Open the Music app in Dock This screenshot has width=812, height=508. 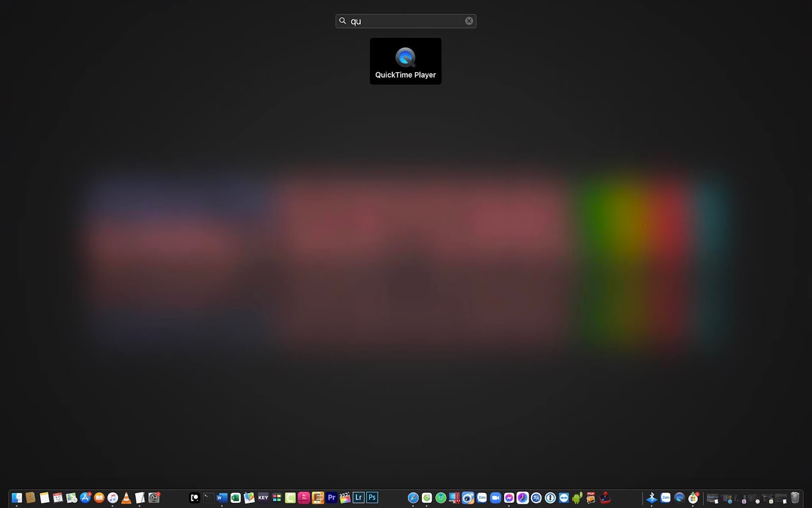(x=113, y=498)
